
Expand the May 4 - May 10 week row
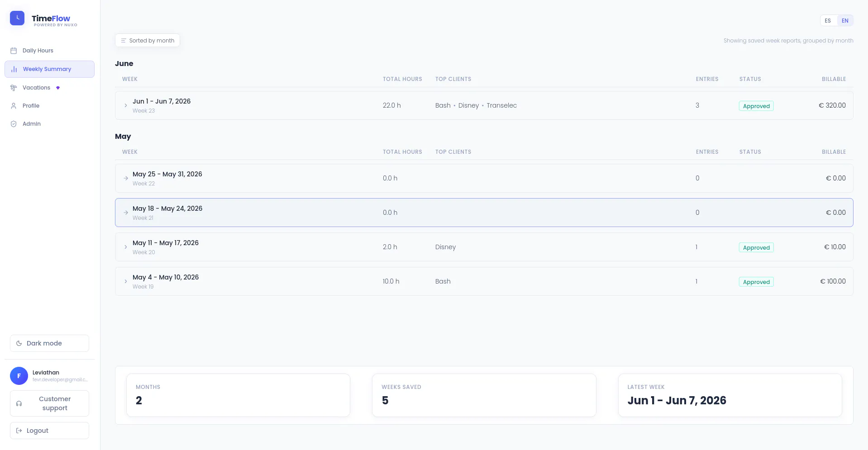click(x=126, y=281)
